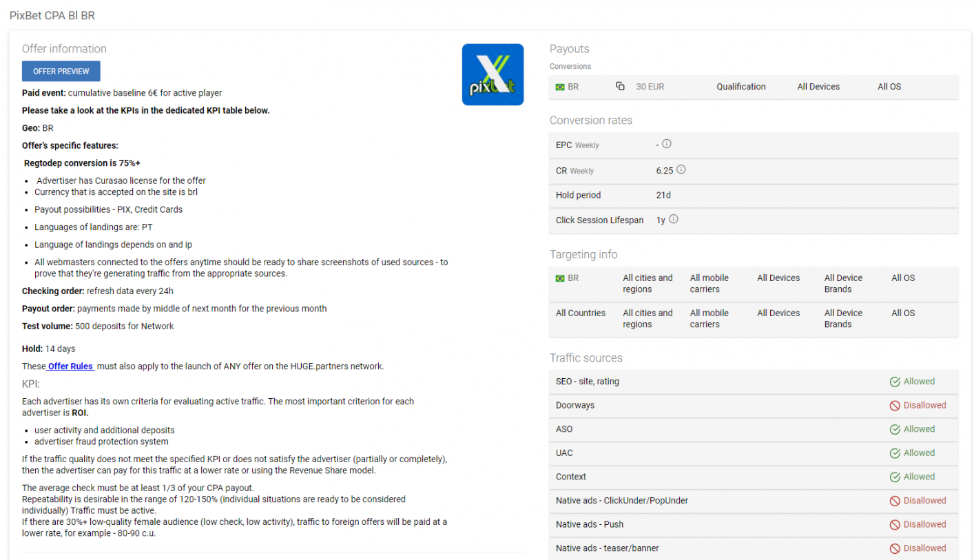The height and width of the screenshot is (560, 974).
Task: Click the lifespan value '1y'
Action: coord(661,220)
